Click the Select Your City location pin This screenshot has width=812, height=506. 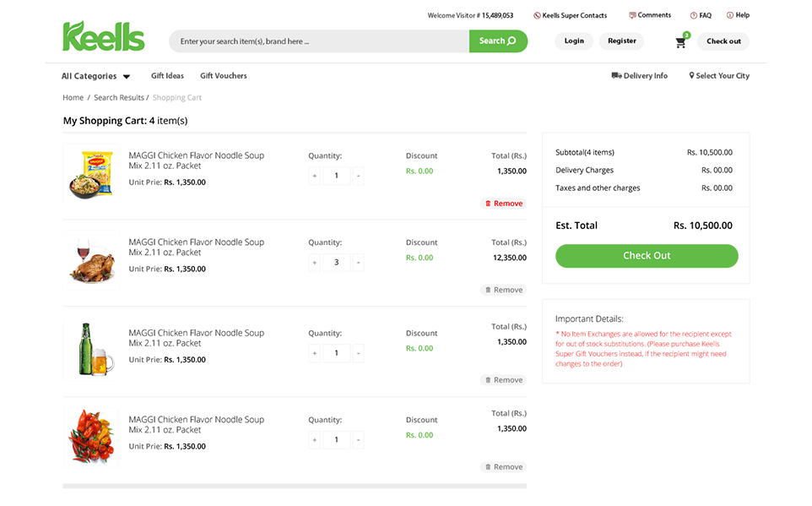coord(691,76)
